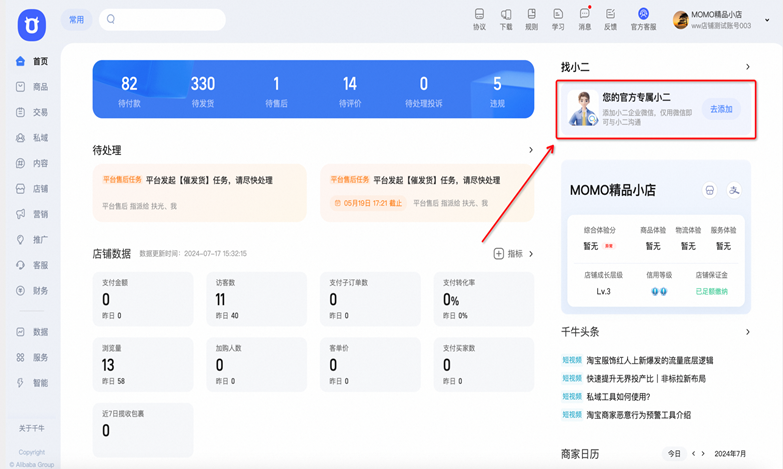
Task: Open 推广 in the sidebar
Action: coord(32,240)
